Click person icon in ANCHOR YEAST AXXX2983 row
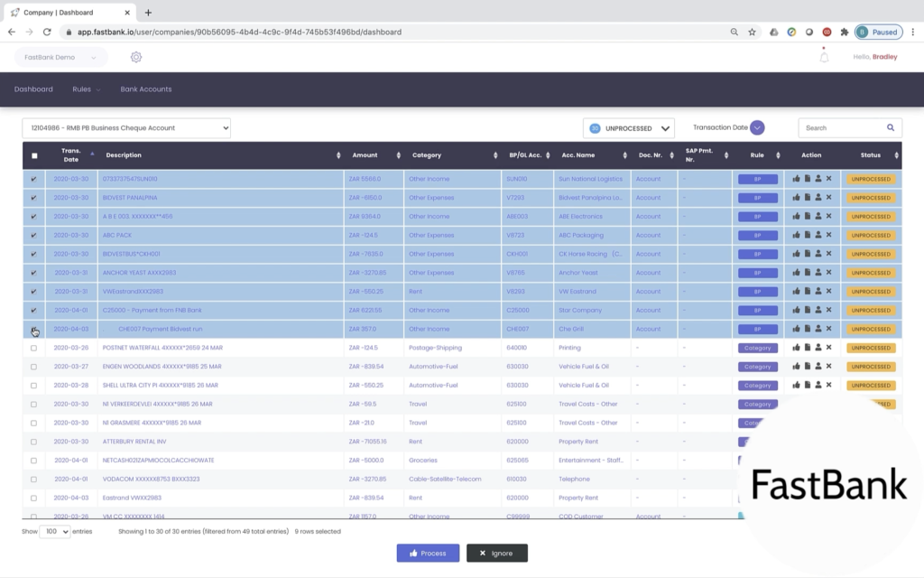Screen dimensions: 924x578 click(x=818, y=273)
